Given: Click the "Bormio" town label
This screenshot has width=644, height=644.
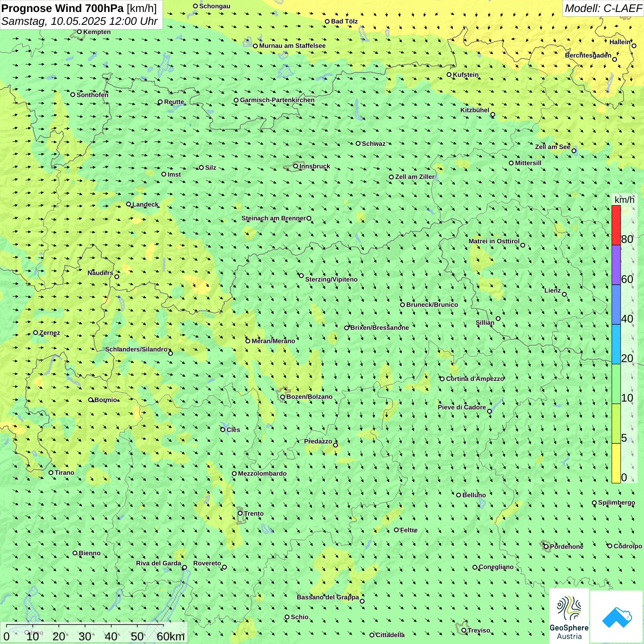Looking at the screenshot, I should point(106,400).
